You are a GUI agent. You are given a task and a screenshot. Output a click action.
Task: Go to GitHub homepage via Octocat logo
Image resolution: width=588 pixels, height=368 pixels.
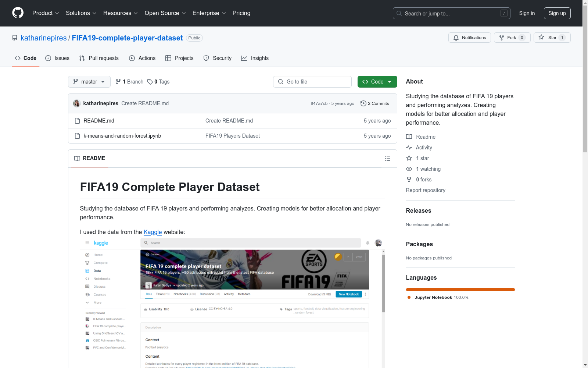(18, 13)
